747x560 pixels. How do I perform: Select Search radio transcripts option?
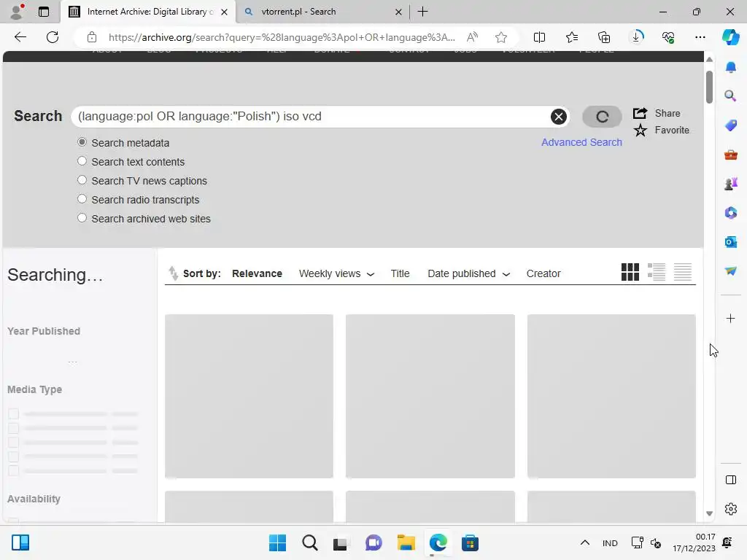click(82, 199)
